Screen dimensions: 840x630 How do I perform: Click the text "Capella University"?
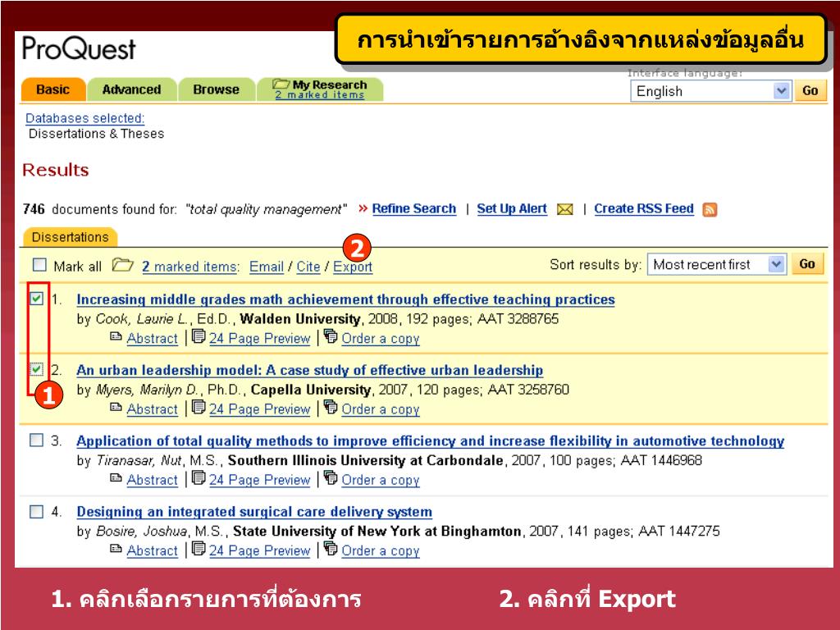311,390
